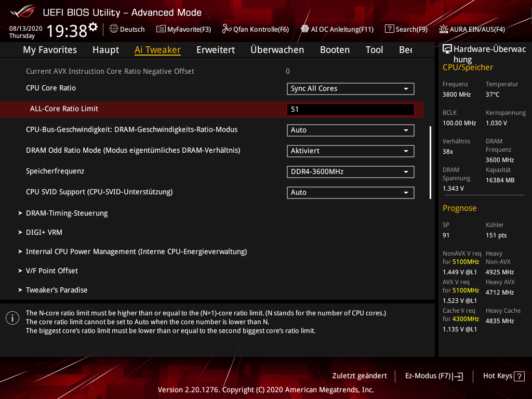This screenshot has height=399, width=532.
Task: Click CPU Core Ratio label
Action: click(x=51, y=88)
